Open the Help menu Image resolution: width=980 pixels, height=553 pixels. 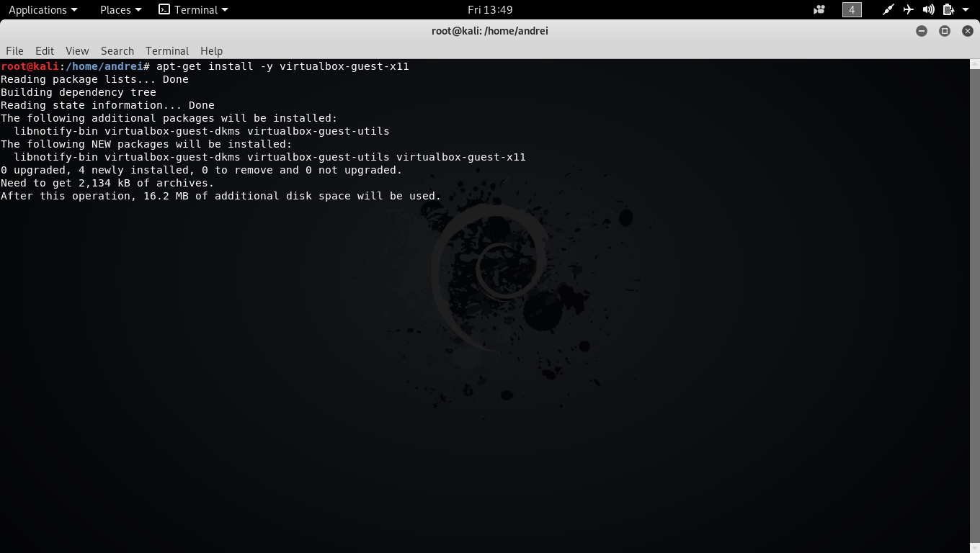click(x=211, y=50)
